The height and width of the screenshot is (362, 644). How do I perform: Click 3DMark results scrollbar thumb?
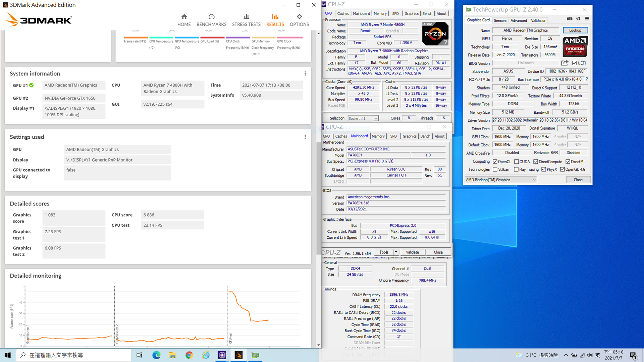[x=319, y=198]
